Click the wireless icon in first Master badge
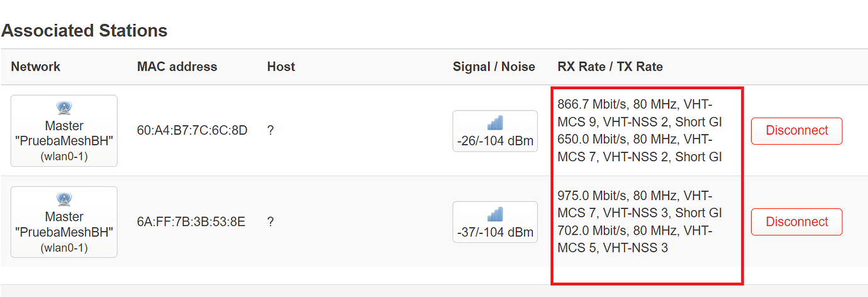The width and height of the screenshot is (868, 297). pos(64,108)
